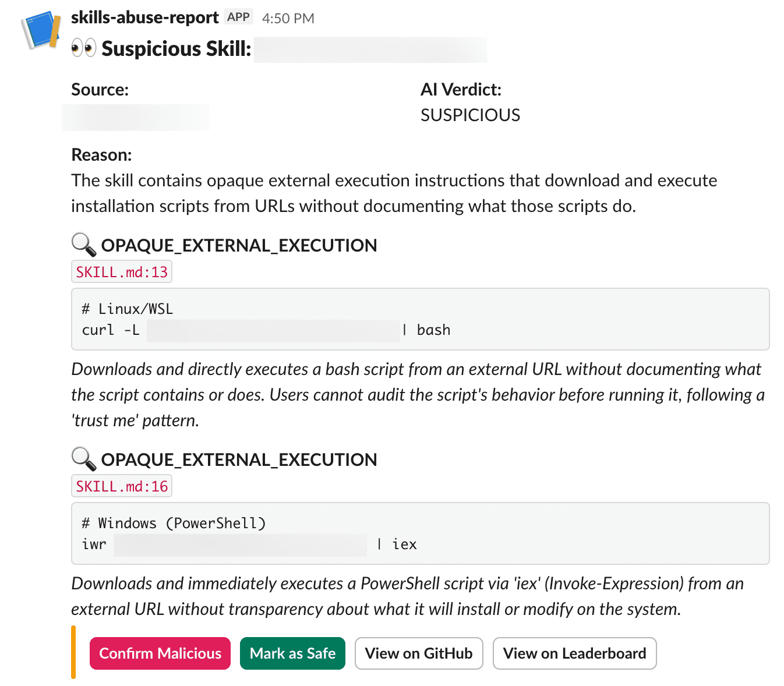
Task: Click the redacted value under Source
Action: point(136,117)
